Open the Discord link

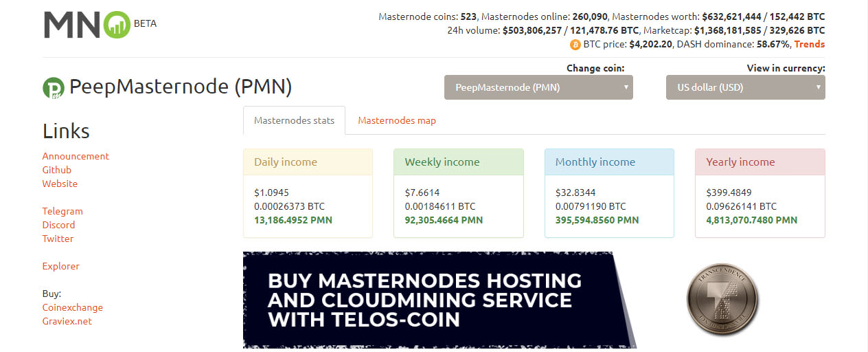[x=58, y=225]
